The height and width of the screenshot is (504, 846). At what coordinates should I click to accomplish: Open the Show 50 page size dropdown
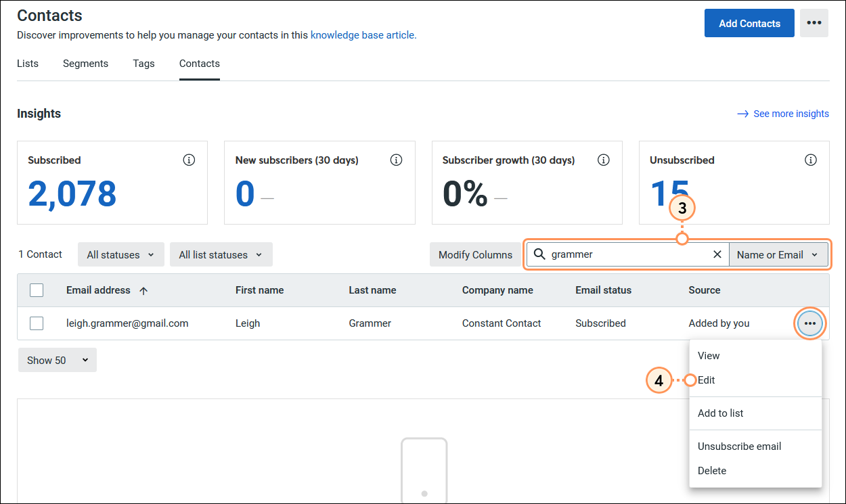58,360
